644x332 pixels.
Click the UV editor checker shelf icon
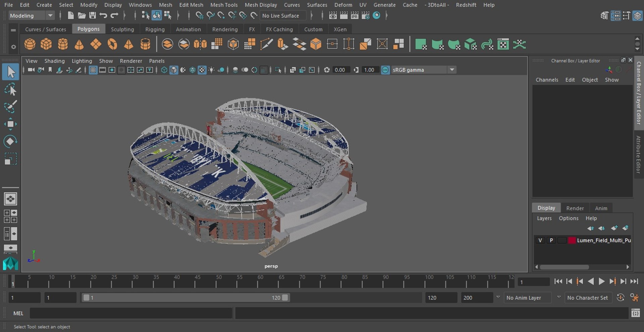click(503, 44)
